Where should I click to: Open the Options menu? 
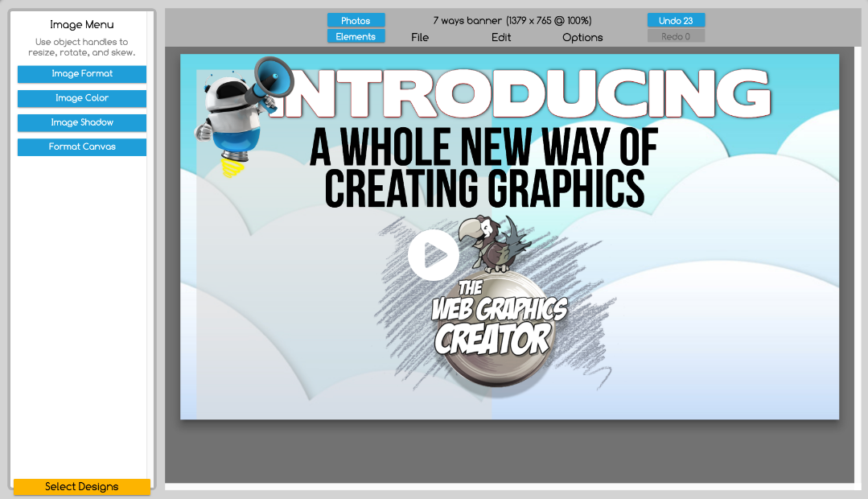pos(582,37)
